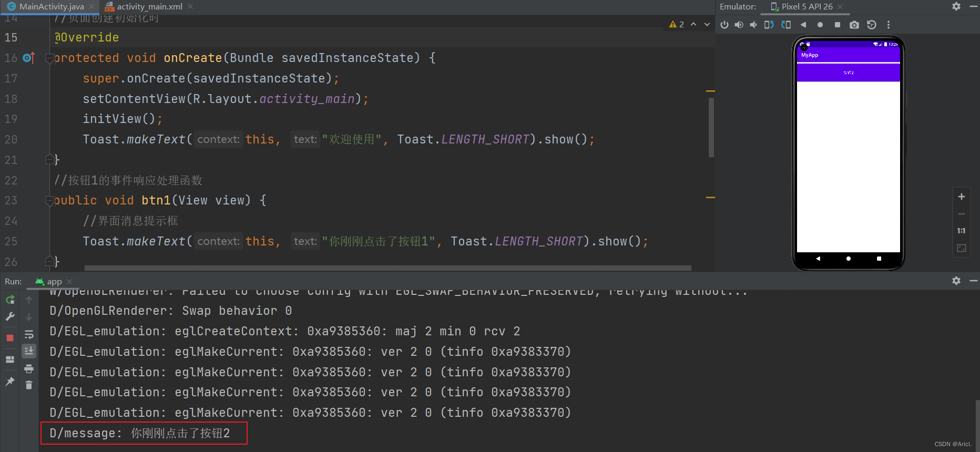Toggle soft-wrap in Run console
Viewport: 980px width, 452px height.
29,334
